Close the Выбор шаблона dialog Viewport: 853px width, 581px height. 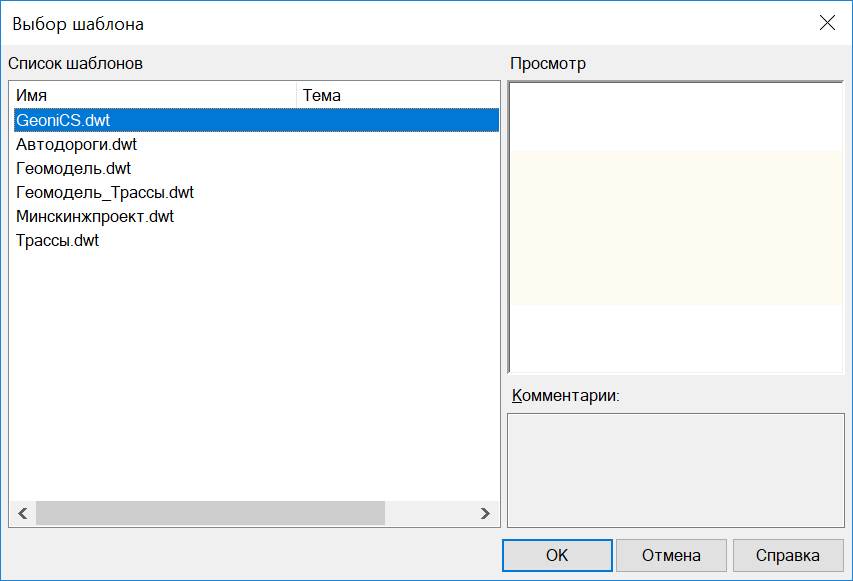(x=827, y=23)
